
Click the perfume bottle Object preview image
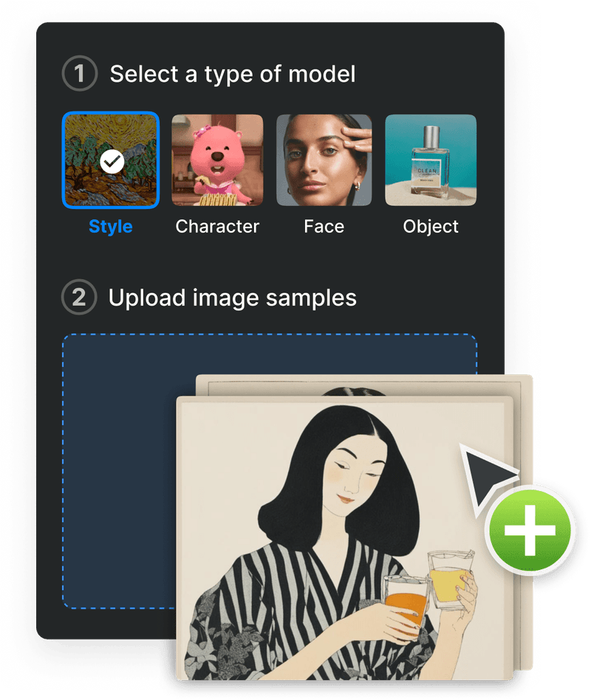click(430, 159)
